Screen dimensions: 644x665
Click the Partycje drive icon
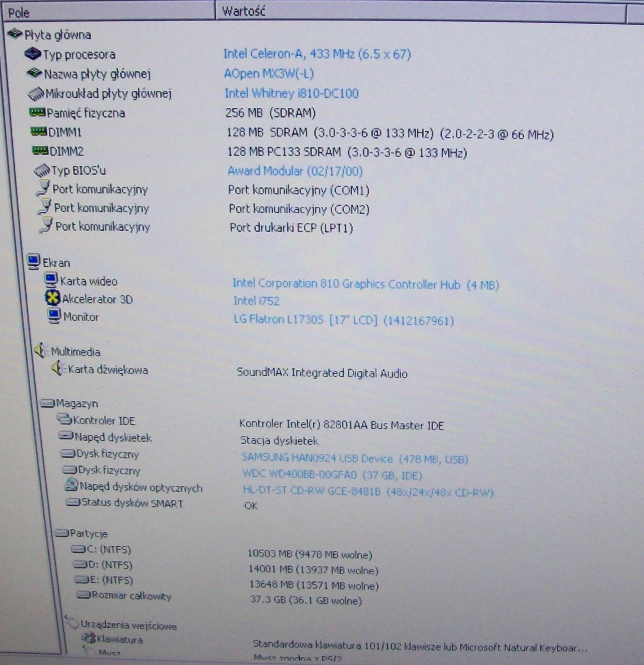tap(61, 533)
